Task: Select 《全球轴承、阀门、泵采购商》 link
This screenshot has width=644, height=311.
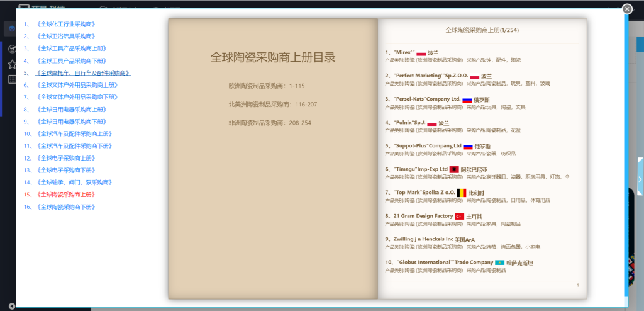Action: tap(74, 183)
